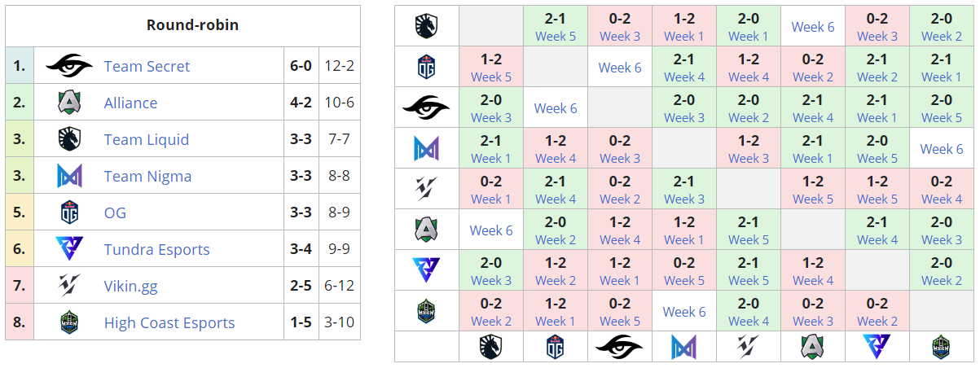Open the Team Secret link

point(147,66)
